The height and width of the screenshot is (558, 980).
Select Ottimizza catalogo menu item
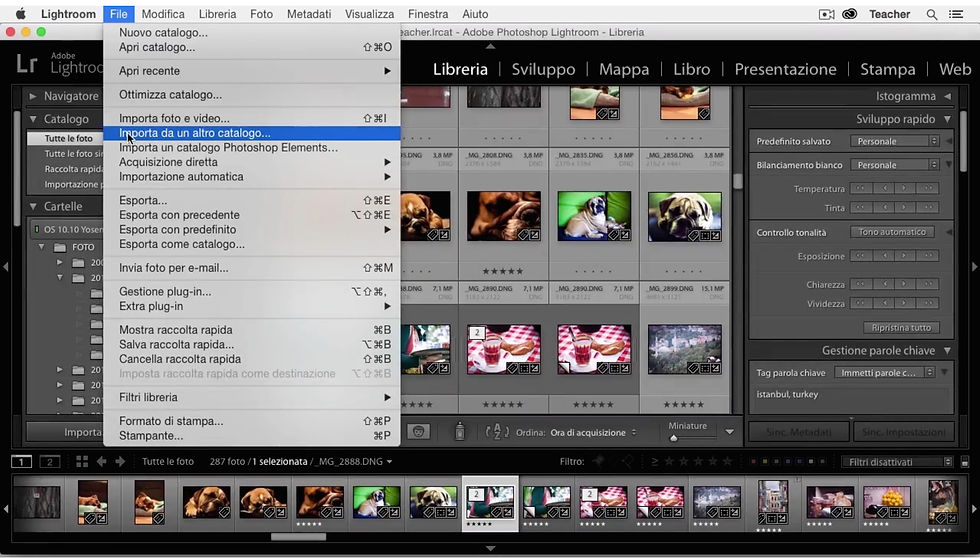(252, 94)
